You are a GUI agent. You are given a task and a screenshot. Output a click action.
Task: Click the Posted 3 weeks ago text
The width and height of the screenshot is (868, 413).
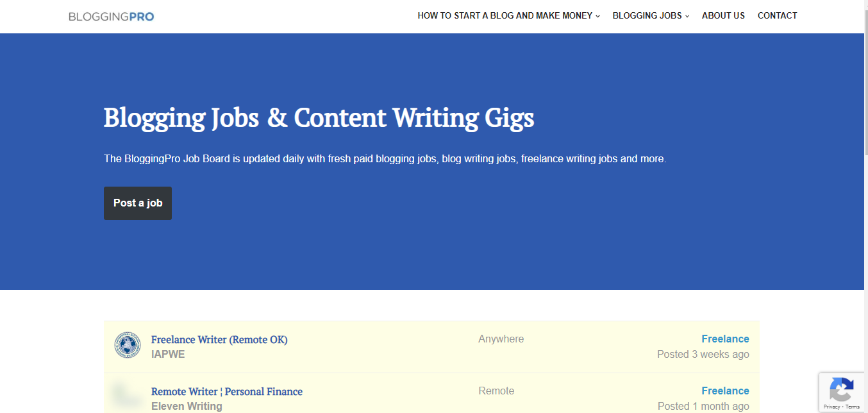(x=703, y=354)
